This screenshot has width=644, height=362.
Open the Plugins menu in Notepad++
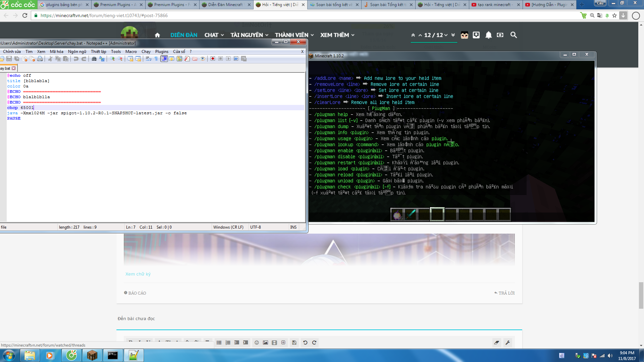(162, 51)
